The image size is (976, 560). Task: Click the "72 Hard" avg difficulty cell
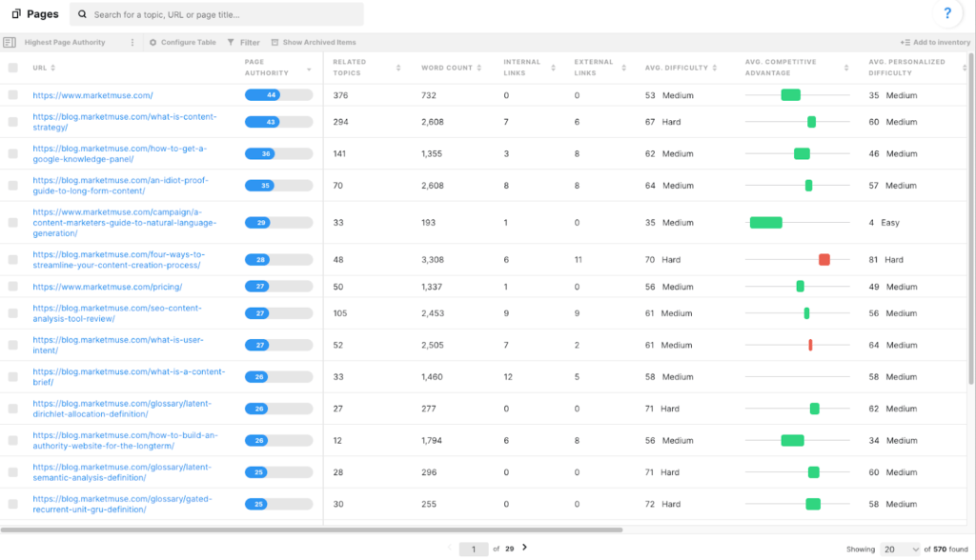point(662,504)
